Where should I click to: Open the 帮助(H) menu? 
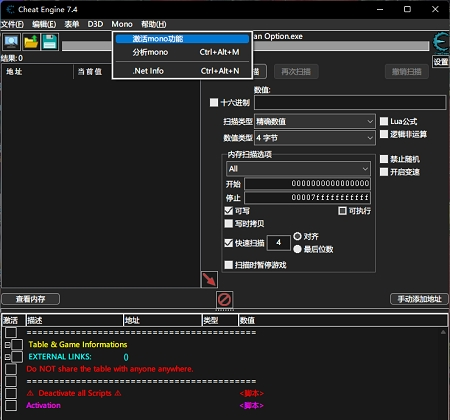click(153, 24)
